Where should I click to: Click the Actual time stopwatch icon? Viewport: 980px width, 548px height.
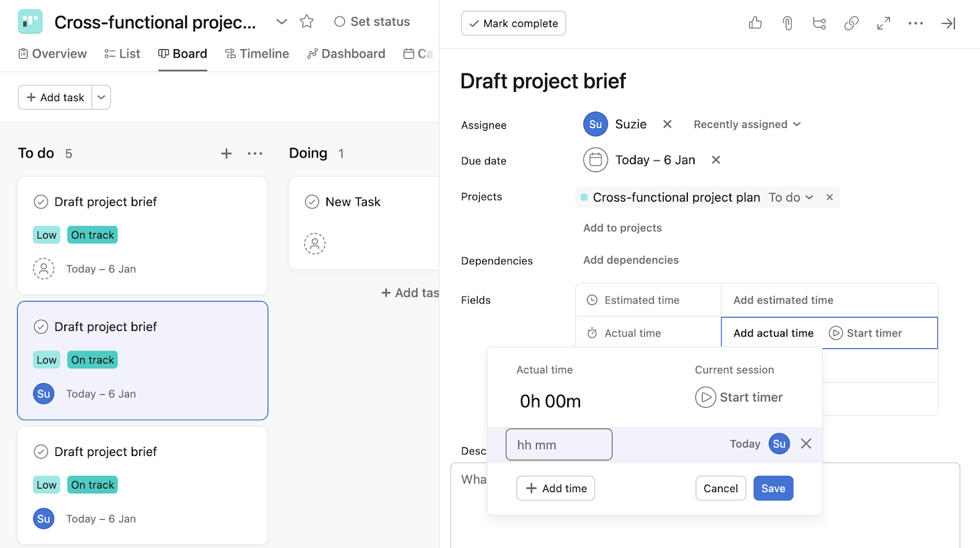tap(592, 333)
